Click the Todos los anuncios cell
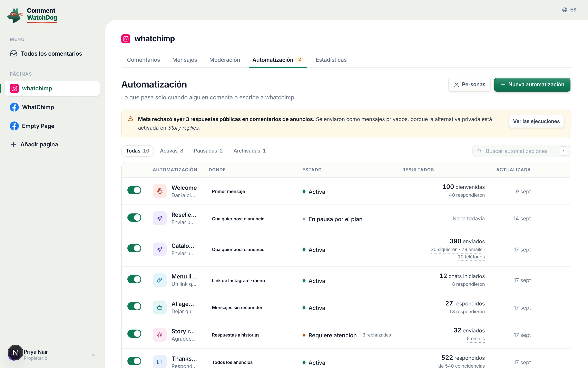Image resolution: width=588 pixels, height=368 pixels. [232, 362]
